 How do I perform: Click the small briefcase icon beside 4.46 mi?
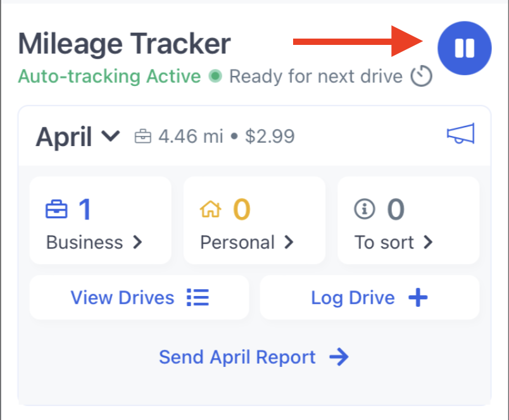tap(143, 136)
